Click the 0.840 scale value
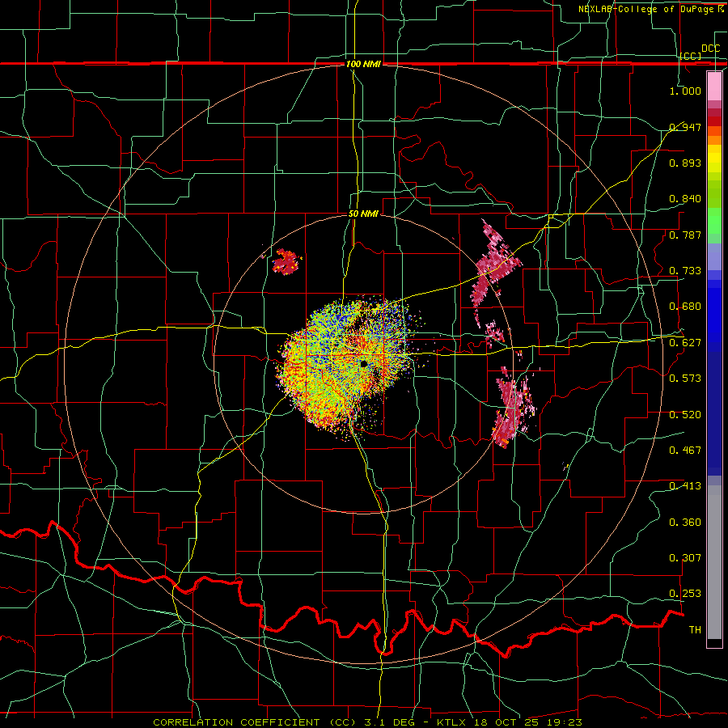This screenshot has width=728, height=728. click(685, 198)
